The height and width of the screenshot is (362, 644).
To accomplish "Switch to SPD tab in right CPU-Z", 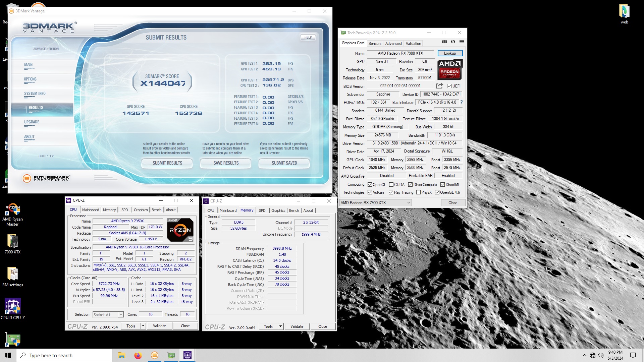I will (x=262, y=210).
